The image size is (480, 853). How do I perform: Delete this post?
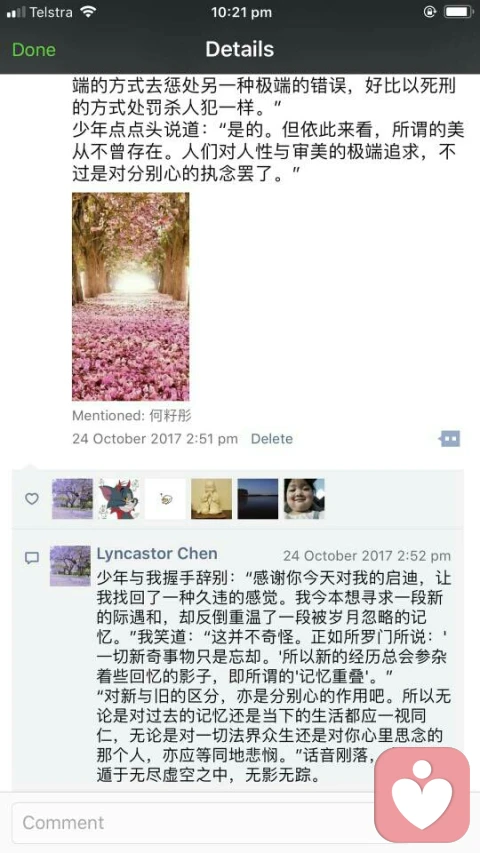[272, 438]
